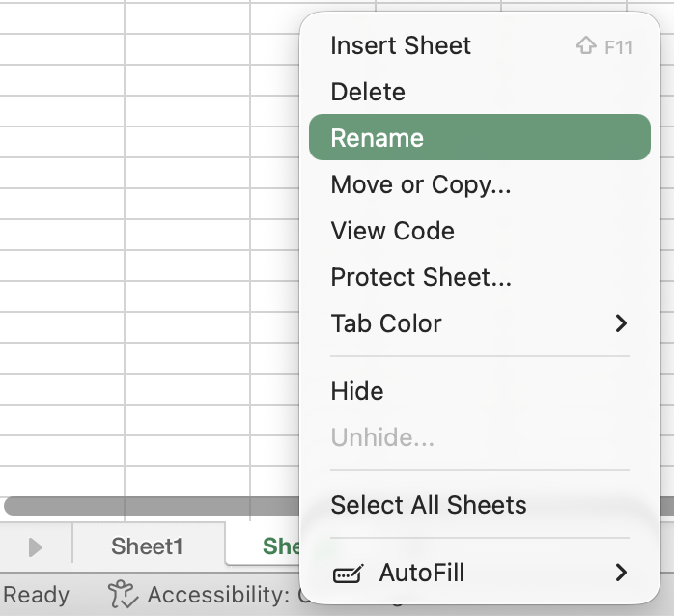Select View Code from the menu
This screenshot has height=616, width=674.
392,231
